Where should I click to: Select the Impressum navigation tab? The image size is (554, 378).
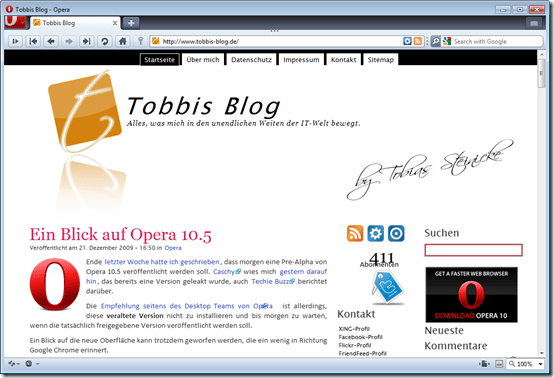[x=301, y=60]
